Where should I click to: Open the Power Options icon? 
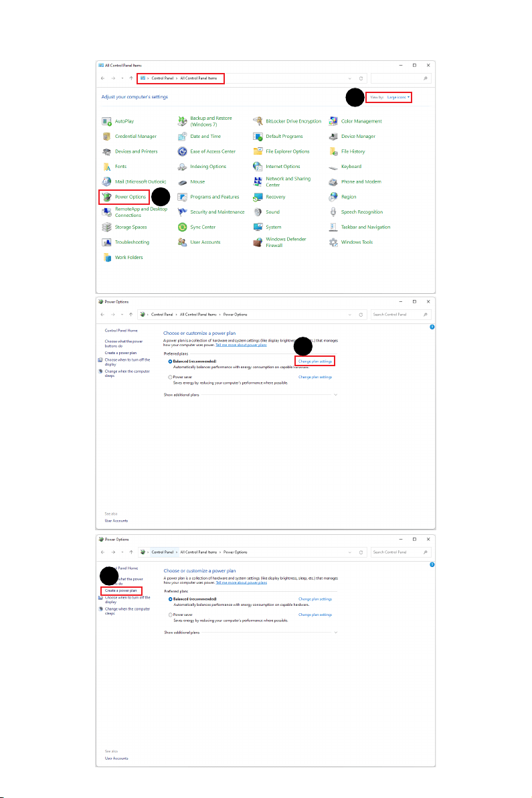[106, 197]
